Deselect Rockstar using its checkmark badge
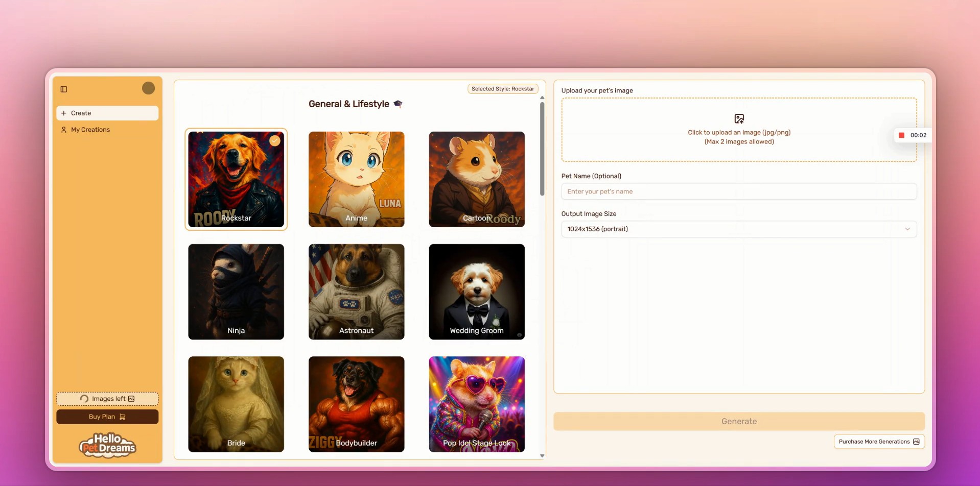The width and height of the screenshot is (980, 486). tap(274, 140)
